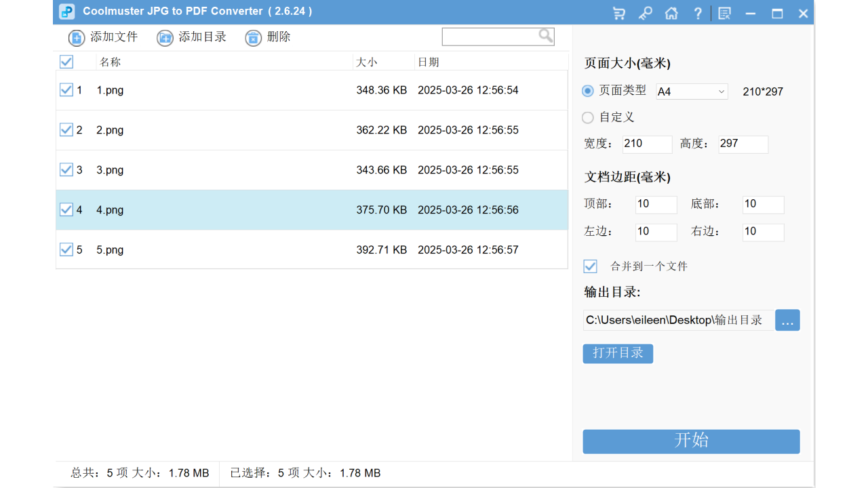The width and height of the screenshot is (868, 488).
Task: Uncheck the checkbox next to 4.png
Action: click(x=66, y=209)
